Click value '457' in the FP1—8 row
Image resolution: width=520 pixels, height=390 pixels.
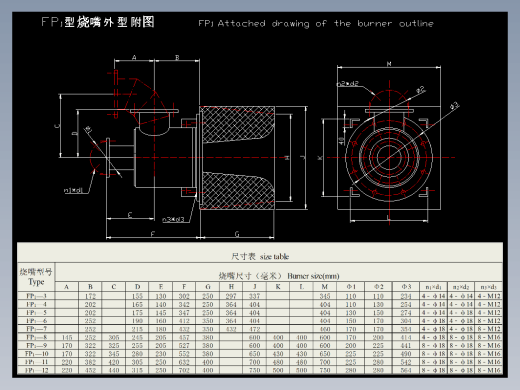tap(184, 337)
